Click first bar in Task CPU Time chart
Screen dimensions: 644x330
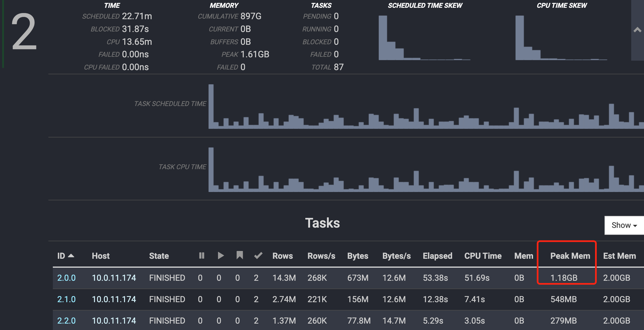211,170
